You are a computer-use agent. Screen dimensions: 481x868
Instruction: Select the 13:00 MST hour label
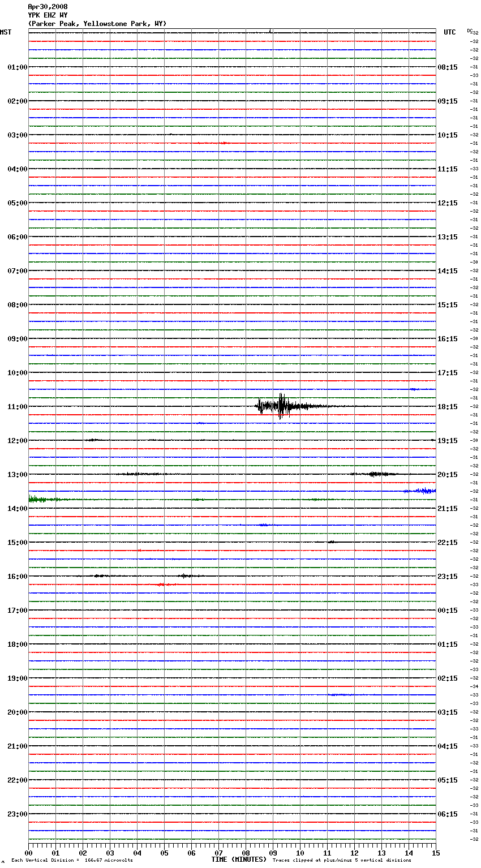click(x=17, y=475)
